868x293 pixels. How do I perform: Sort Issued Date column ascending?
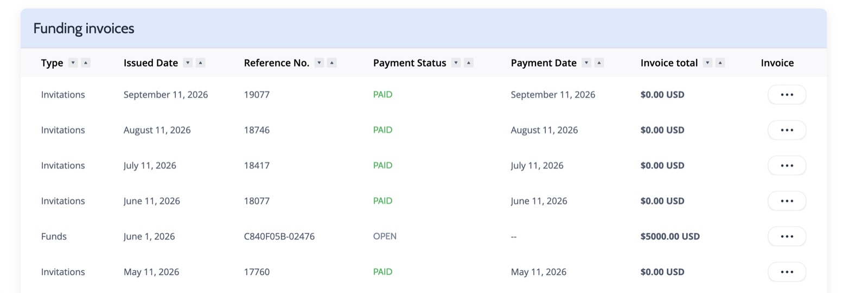(x=200, y=63)
